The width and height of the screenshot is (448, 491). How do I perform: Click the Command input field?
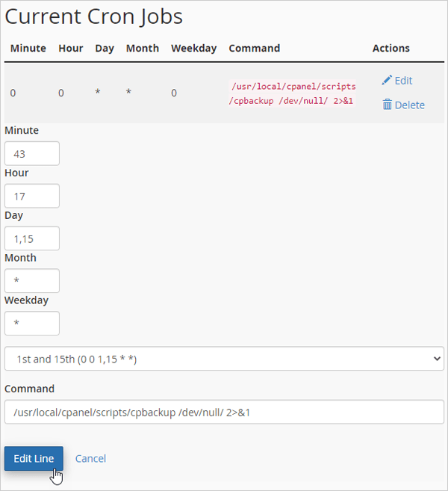point(224,412)
